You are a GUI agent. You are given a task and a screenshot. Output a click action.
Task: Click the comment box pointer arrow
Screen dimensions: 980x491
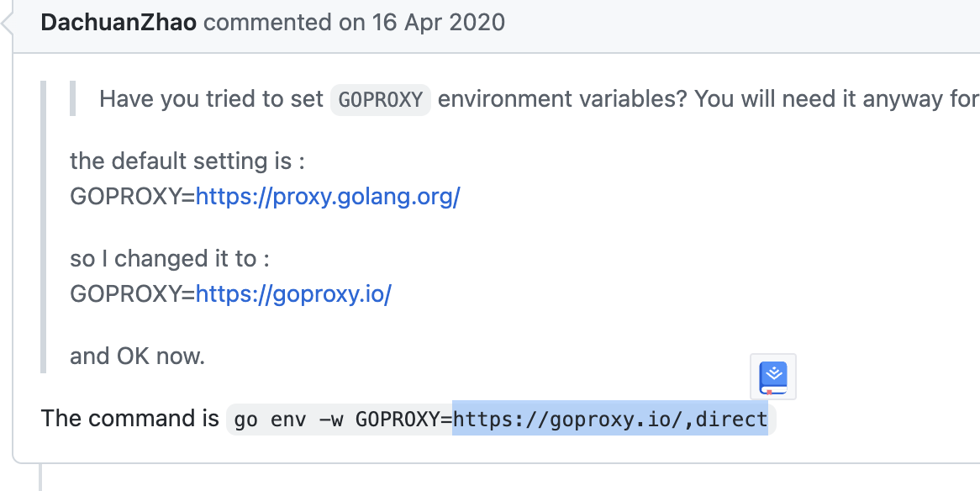pos(6,24)
